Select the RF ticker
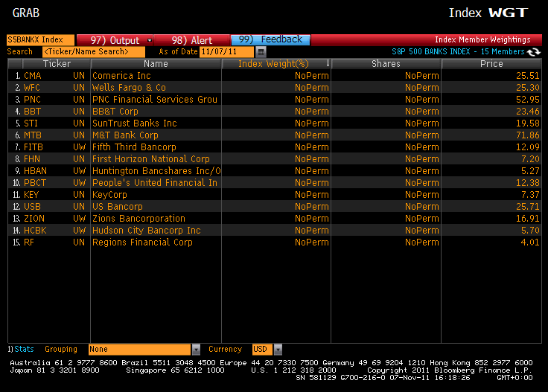548x392 pixels. pyautogui.click(x=28, y=242)
